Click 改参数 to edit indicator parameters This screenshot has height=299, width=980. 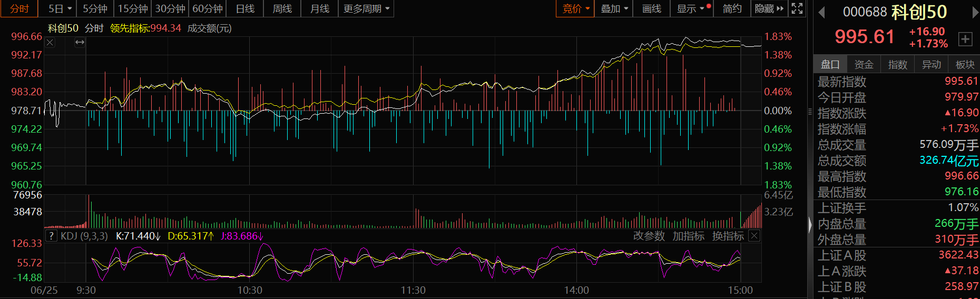[x=649, y=236]
